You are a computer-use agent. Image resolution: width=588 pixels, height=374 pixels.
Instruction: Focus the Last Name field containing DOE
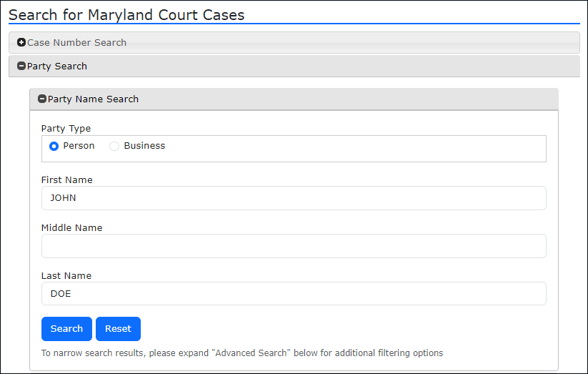click(x=294, y=294)
